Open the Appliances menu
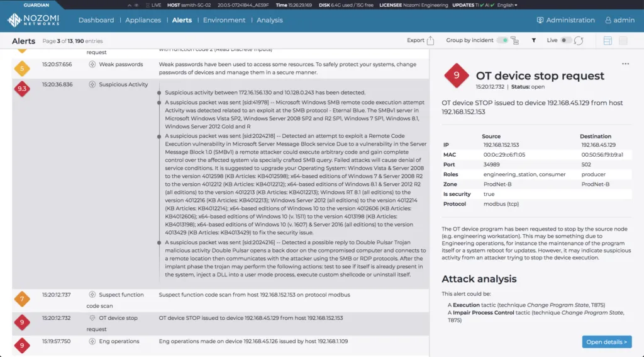Viewport: 644px width, 357px height. pos(143,20)
